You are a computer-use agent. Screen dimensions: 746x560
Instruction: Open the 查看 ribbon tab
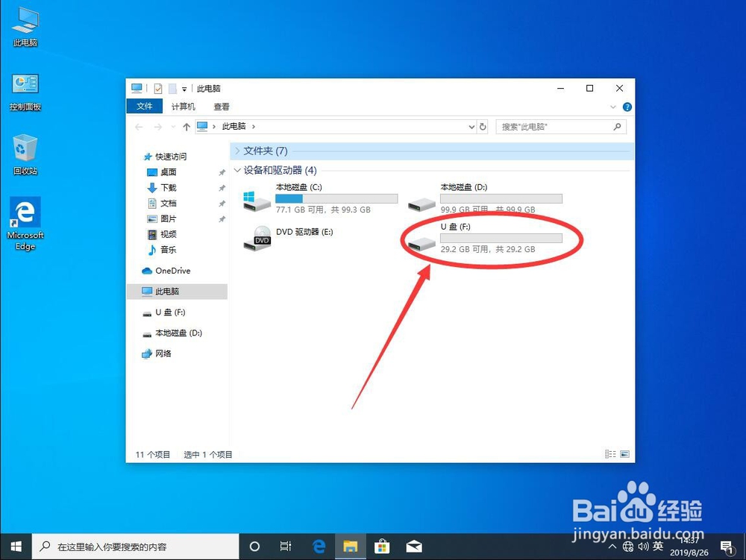[222, 107]
